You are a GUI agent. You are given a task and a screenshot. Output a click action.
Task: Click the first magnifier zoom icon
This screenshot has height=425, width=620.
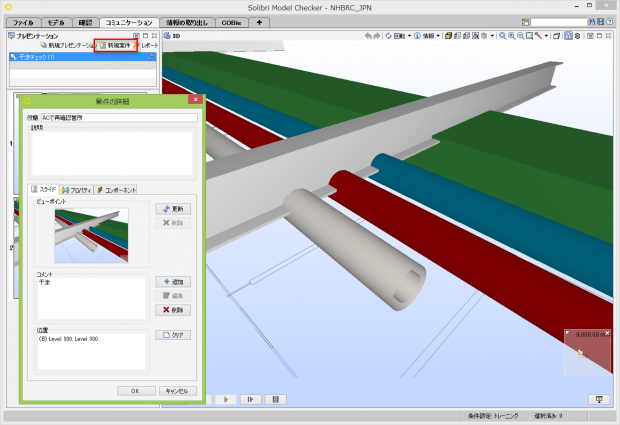(x=502, y=36)
